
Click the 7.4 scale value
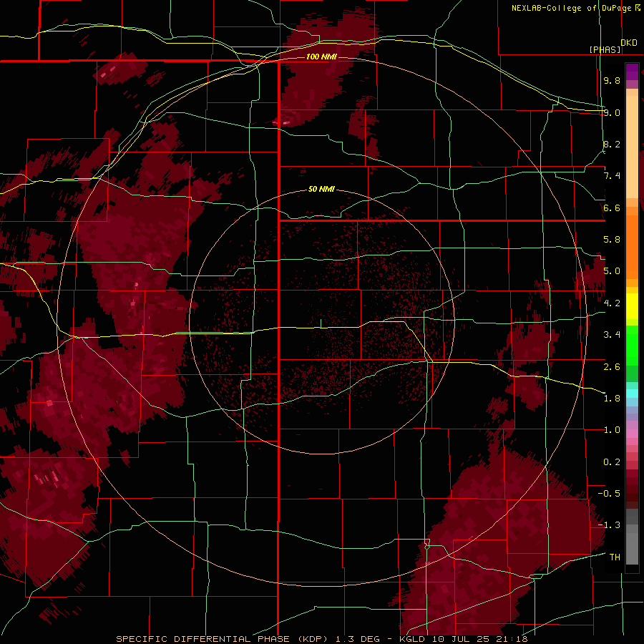(612, 176)
